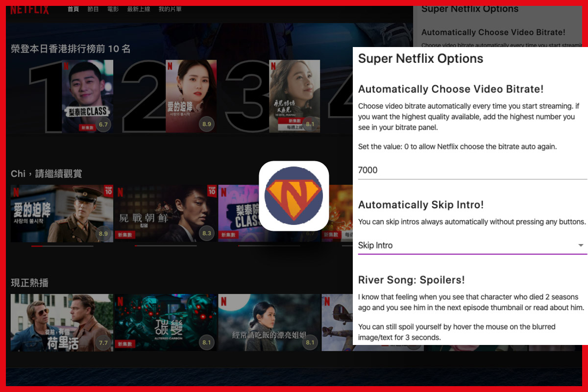Open 碳變 Altered Carbon thumbnail
The height and width of the screenshot is (392, 588).
[166, 322]
